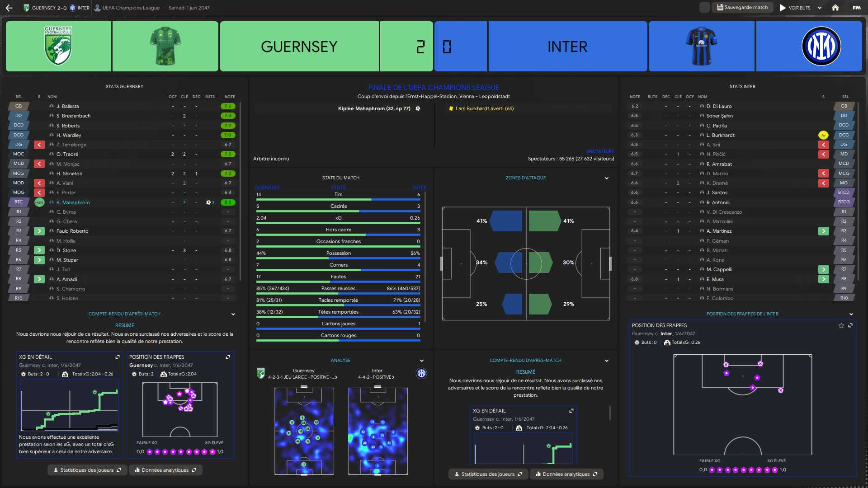Click the Stats du match scrollbar
The height and width of the screenshot is (488, 868).
[x=425, y=258]
